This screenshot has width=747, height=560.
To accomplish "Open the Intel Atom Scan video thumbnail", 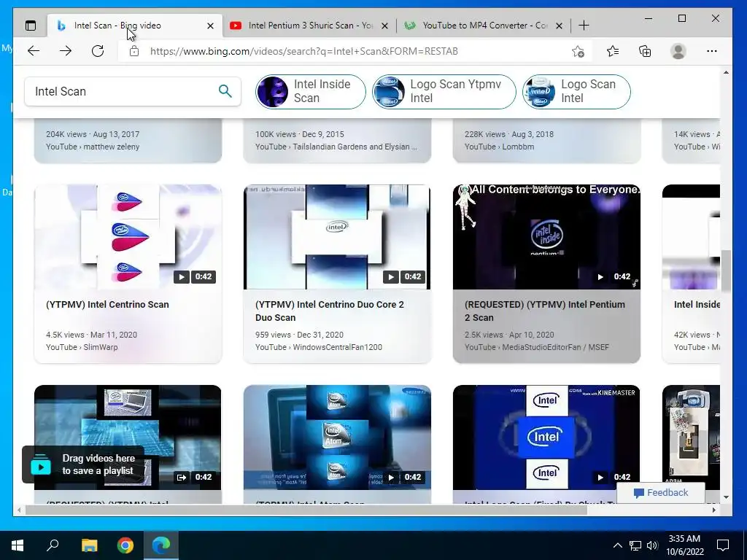I will 337,437.
